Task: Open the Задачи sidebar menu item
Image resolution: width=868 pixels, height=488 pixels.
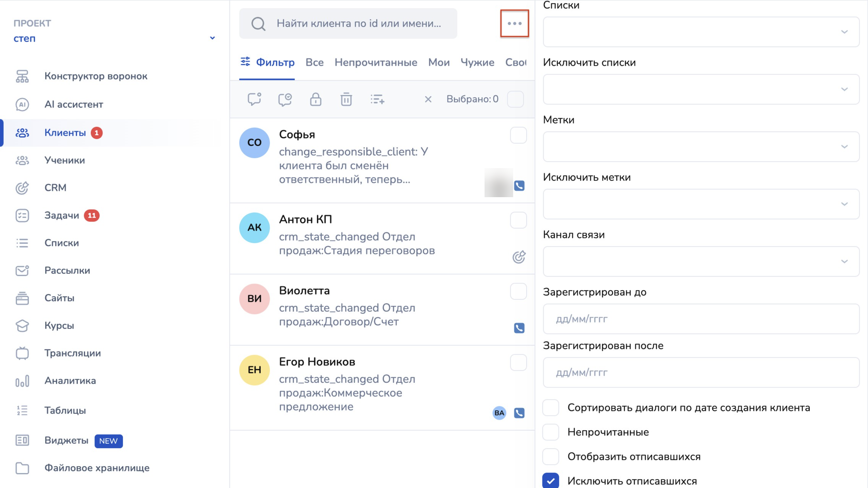Action: 62,215
